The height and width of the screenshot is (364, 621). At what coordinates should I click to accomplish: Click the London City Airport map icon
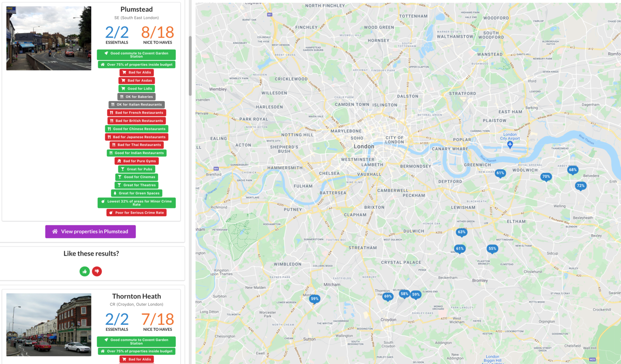510,144
